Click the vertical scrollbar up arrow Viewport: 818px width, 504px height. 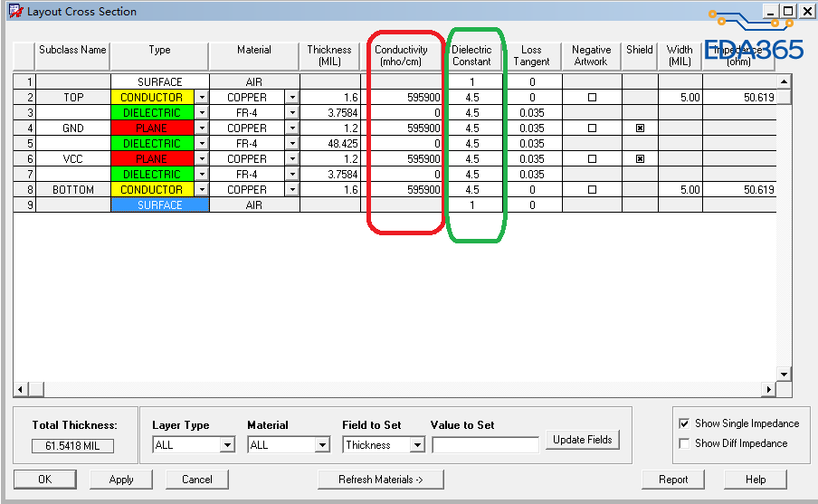point(785,82)
